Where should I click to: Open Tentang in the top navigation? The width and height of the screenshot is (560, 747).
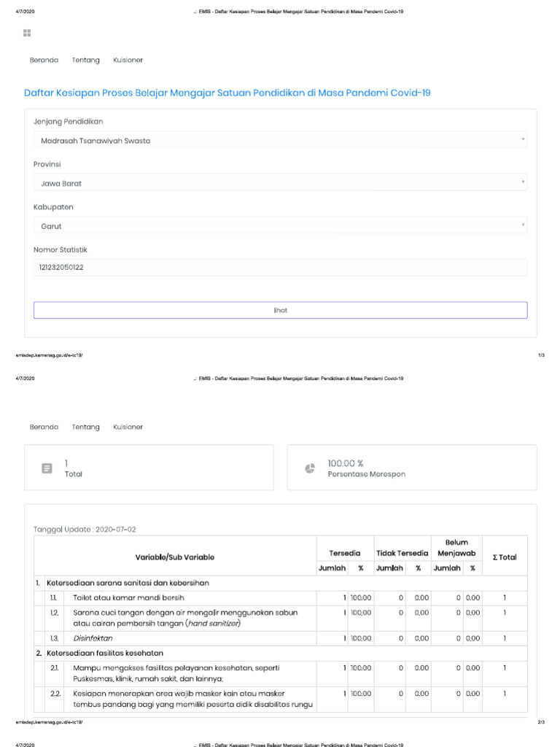tap(85, 60)
